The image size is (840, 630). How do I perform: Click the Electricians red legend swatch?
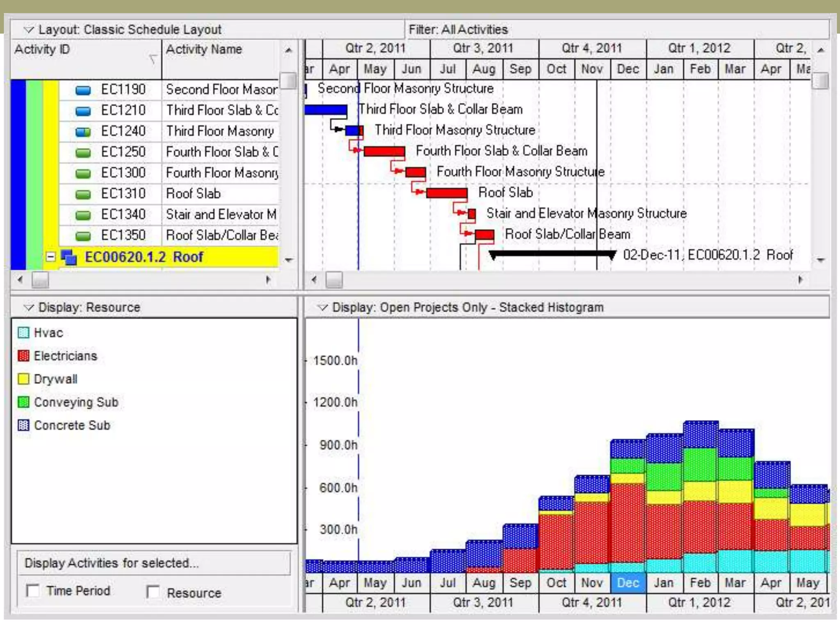[x=24, y=356]
